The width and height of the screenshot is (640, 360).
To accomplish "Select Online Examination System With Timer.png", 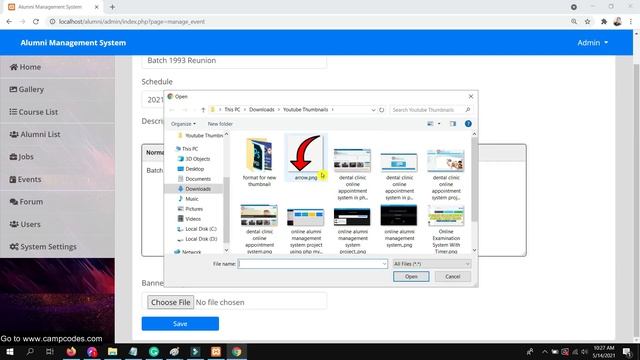I will click(x=446, y=229).
